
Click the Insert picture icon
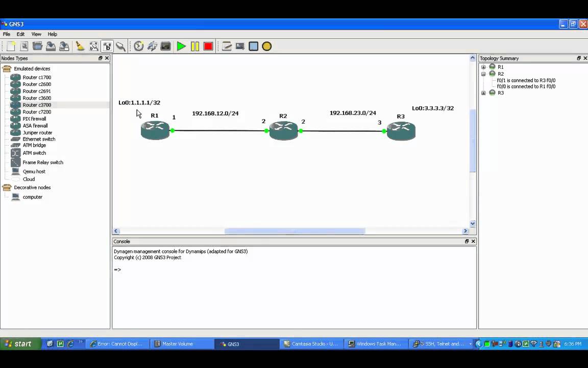pos(240,46)
